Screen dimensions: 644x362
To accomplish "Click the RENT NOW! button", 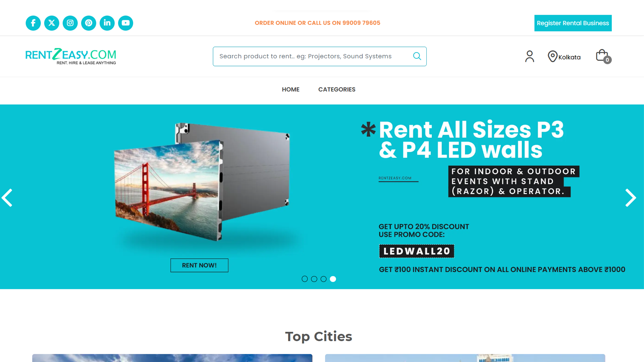I will coord(199,265).
